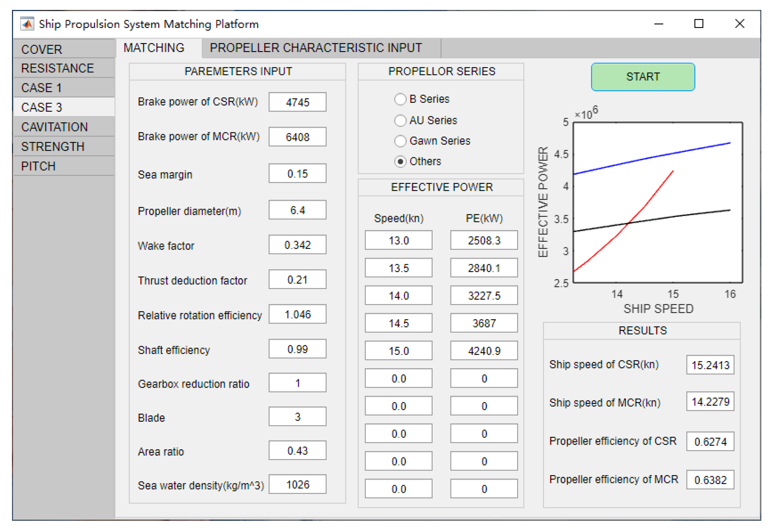Switch to the MATCHING tab
Screen dimensions: 772x532
click(154, 48)
